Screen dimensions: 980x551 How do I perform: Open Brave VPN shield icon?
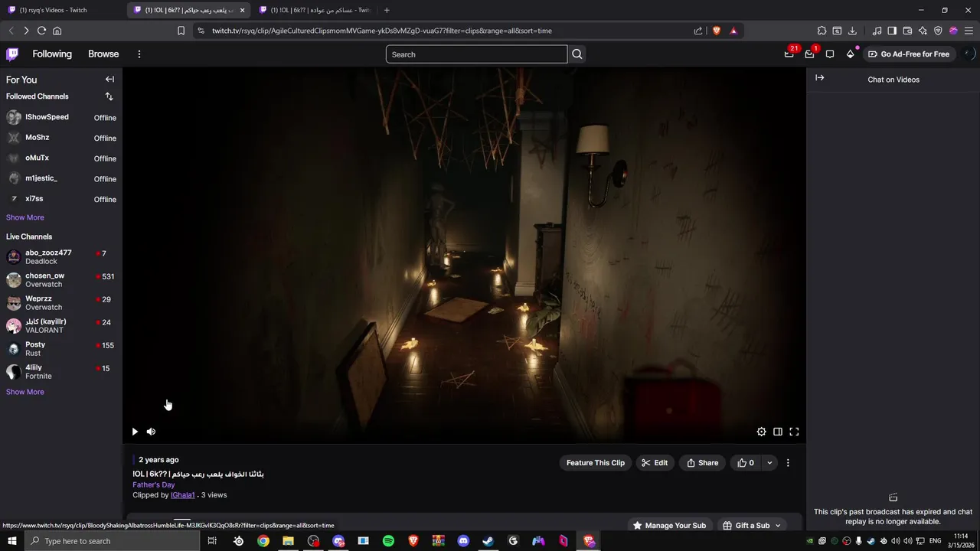(x=938, y=31)
